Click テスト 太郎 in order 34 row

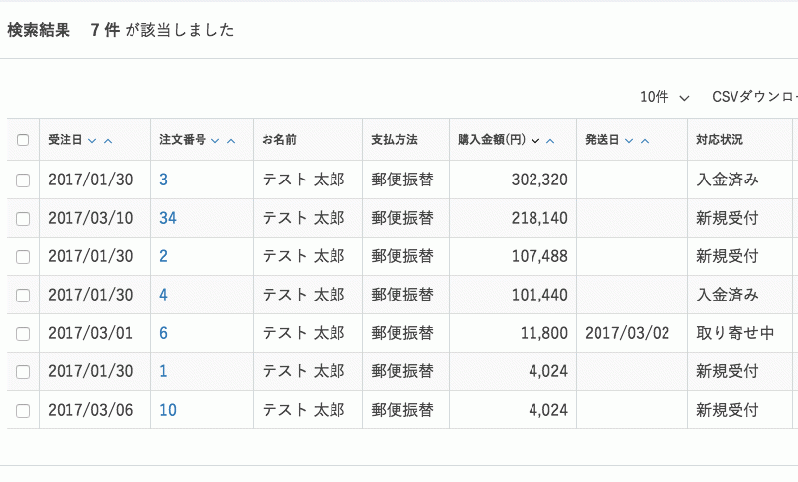303,218
